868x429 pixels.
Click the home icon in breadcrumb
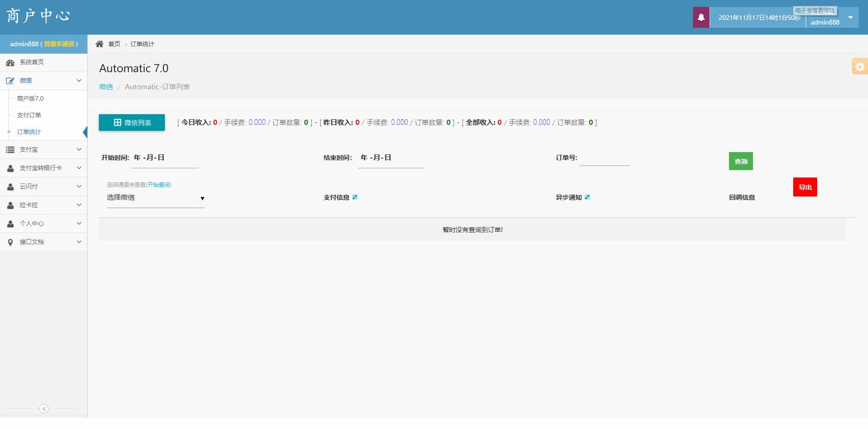point(99,44)
